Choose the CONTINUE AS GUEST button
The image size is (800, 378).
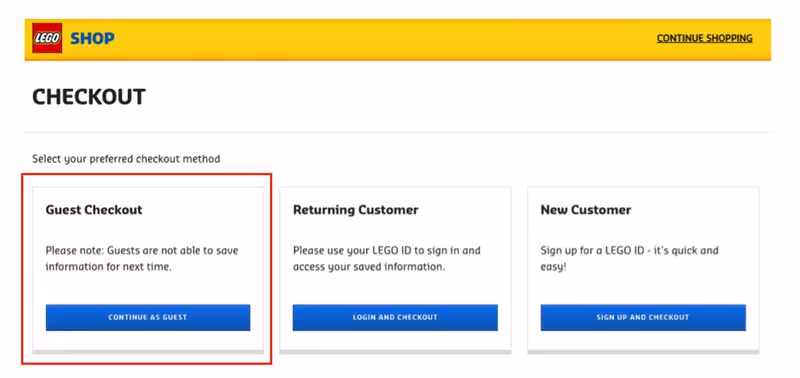pos(148,317)
